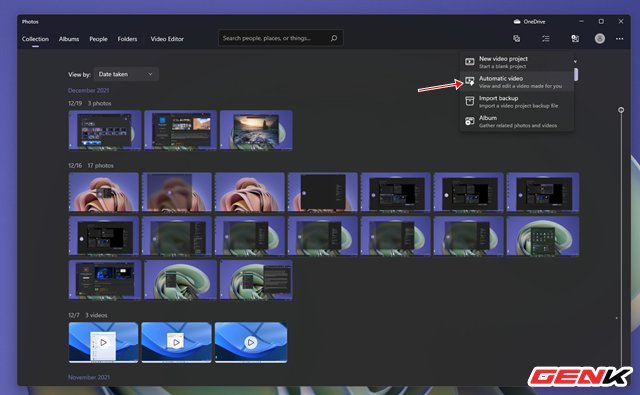Image resolution: width=640 pixels, height=395 pixels.
Task: Click the small chevron above the menu
Action: click(575, 62)
